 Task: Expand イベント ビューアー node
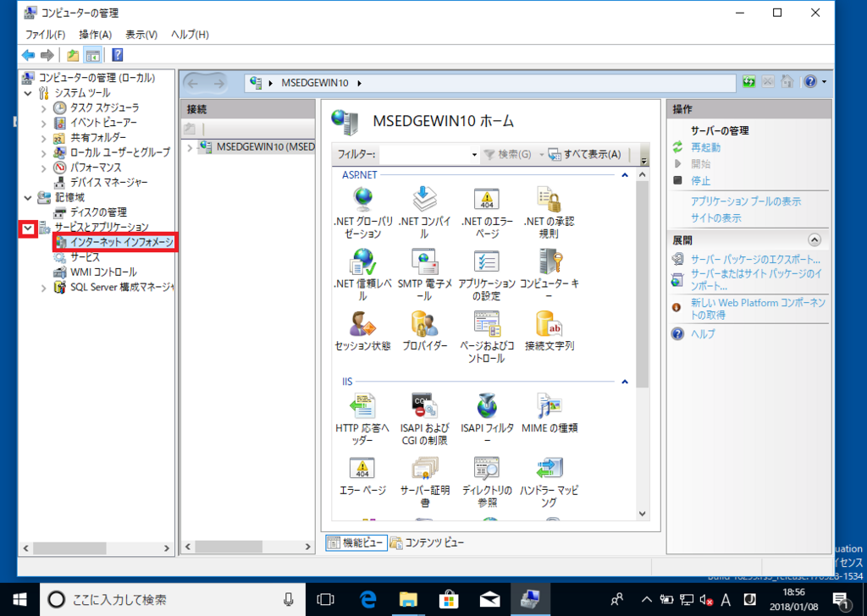44,124
